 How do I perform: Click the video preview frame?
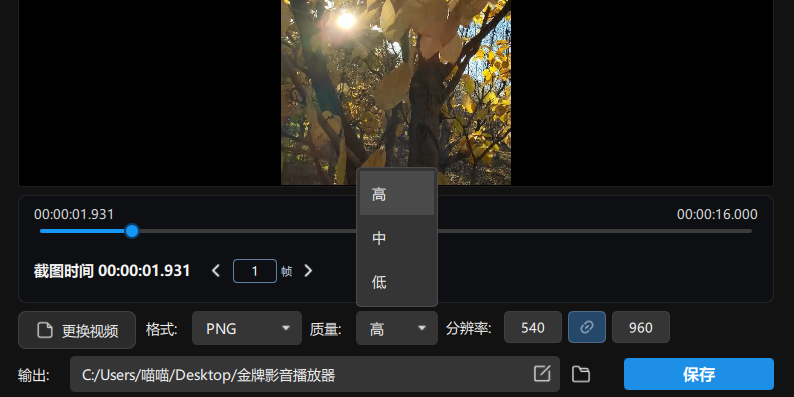click(395, 92)
